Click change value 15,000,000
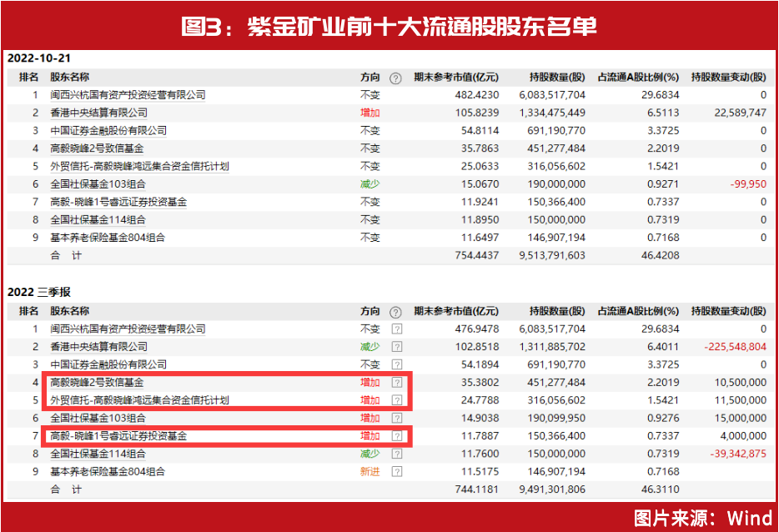 pos(741,419)
